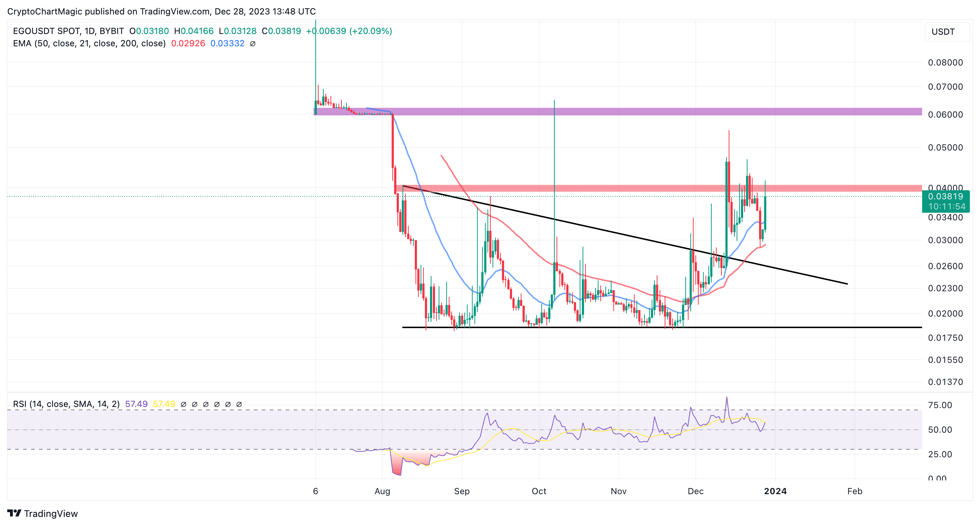
Task: Click the blue EMA value 0.03332
Action: pos(227,43)
